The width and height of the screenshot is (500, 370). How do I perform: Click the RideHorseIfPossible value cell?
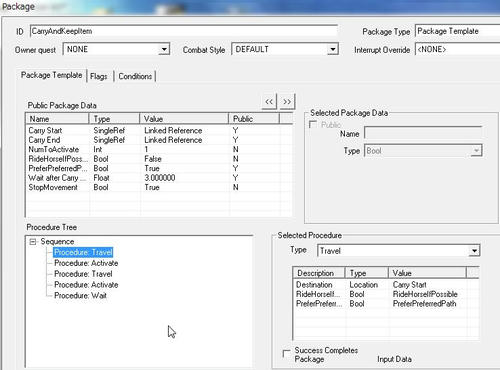pos(425,294)
